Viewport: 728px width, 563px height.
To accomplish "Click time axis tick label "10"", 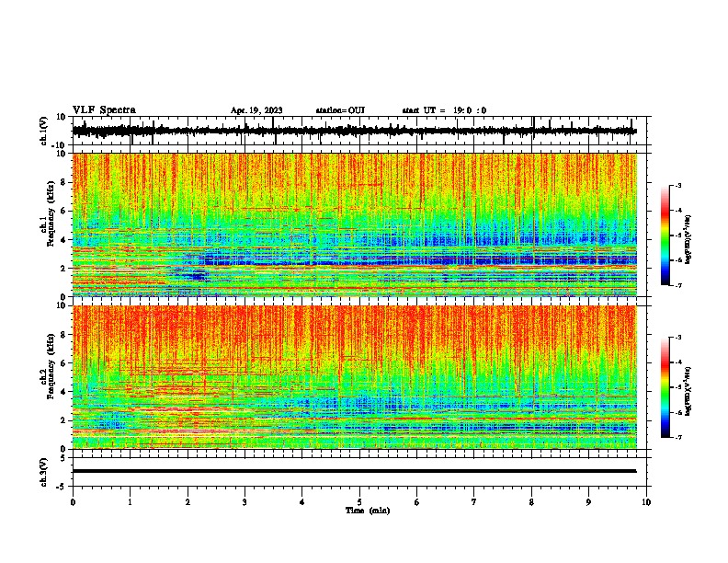I will pyautogui.click(x=646, y=502).
